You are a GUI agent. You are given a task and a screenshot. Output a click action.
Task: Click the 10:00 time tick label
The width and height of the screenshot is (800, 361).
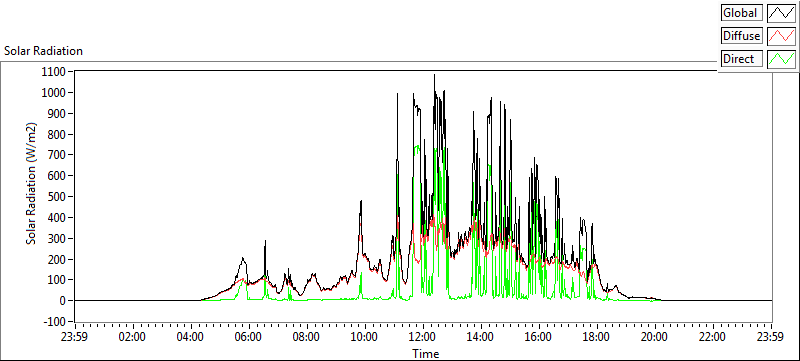pos(365,337)
